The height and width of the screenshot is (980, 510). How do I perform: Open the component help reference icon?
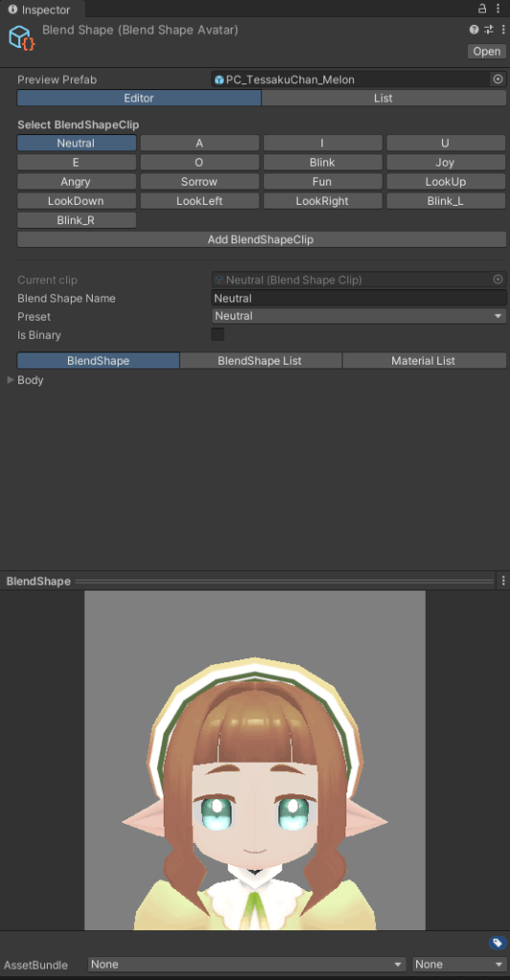pyautogui.click(x=474, y=30)
